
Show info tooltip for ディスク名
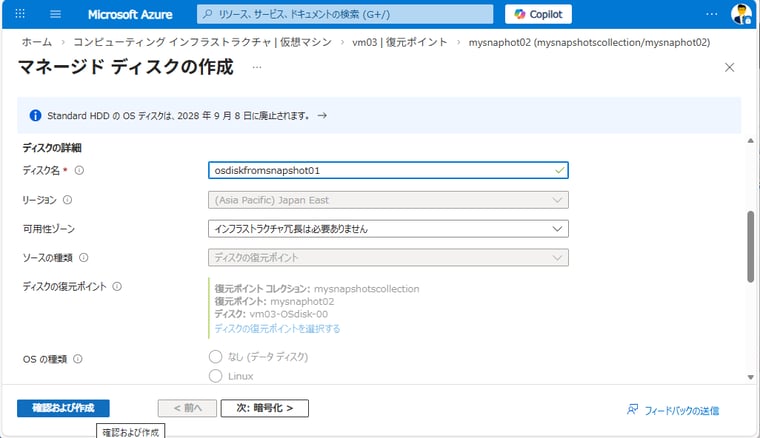click(79, 170)
